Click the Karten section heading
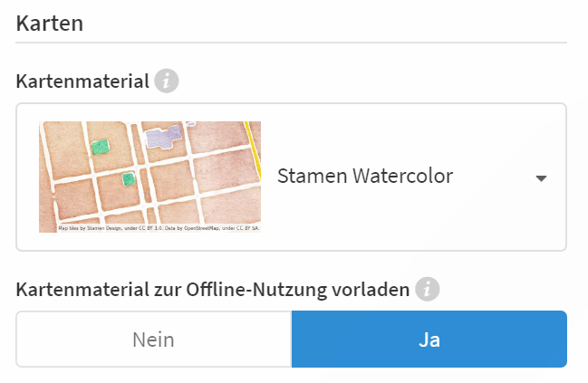The width and height of the screenshot is (588, 383). [50, 23]
